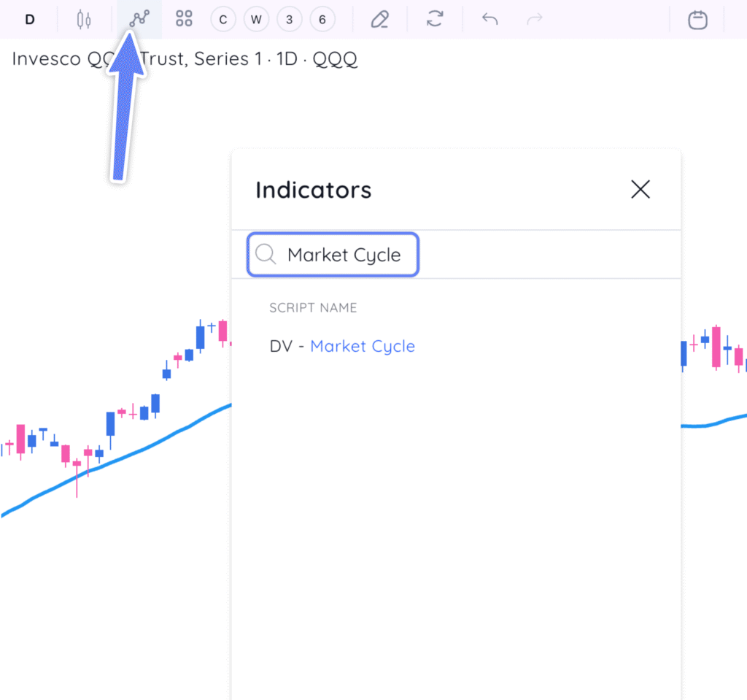This screenshot has height=700, width=747.
Task: Click the DV author name
Action: [x=282, y=346]
